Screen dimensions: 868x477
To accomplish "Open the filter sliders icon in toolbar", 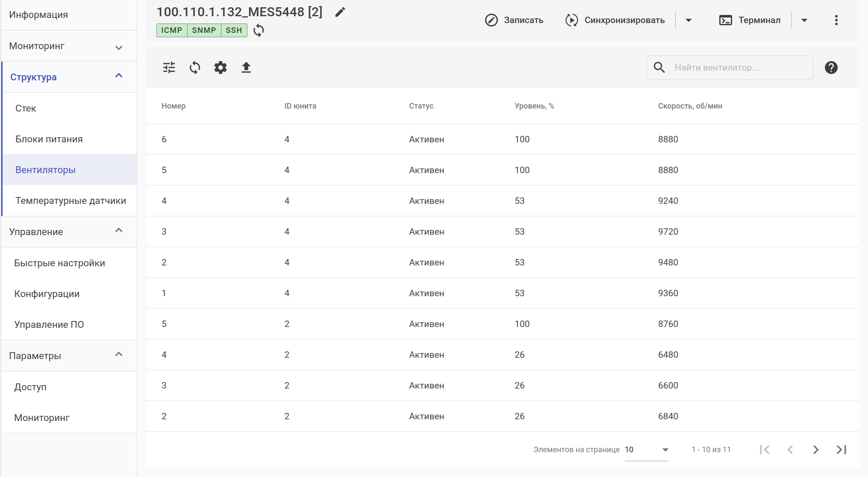I will click(x=169, y=68).
